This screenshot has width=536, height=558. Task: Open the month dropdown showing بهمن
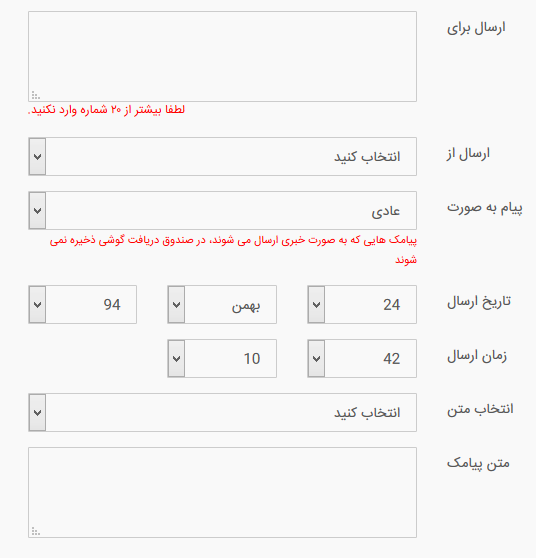[222, 305]
